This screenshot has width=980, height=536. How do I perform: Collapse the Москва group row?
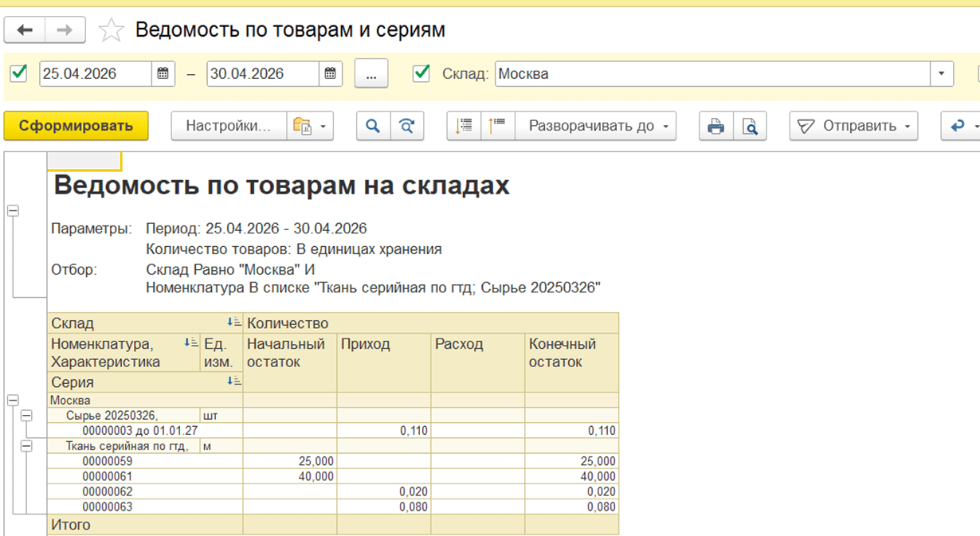13,401
